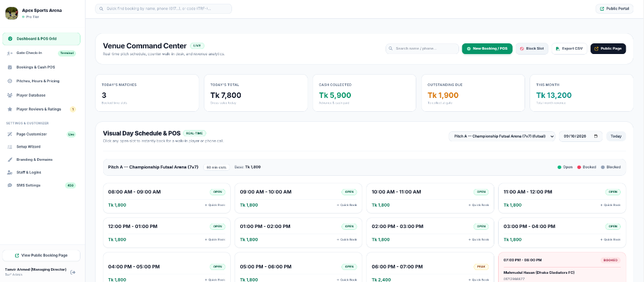Open Player Database section
644x282 pixels.
pos(42,95)
